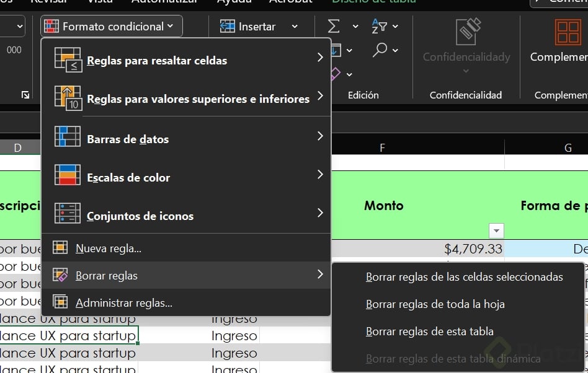This screenshot has width=588, height=373.
Task: Expand the Find and select dropdown arrow
Action: (395, 50)
